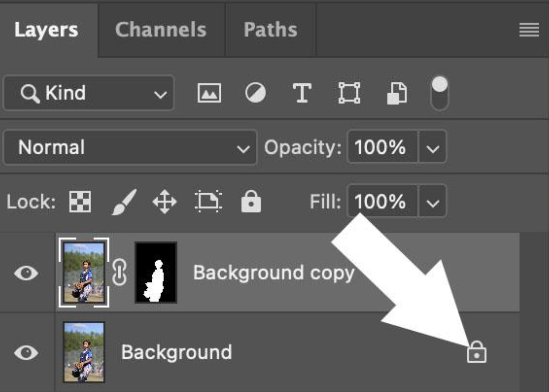Hide the Background copy layer
The image size is (549, 392).
click(x=26, y=273)
